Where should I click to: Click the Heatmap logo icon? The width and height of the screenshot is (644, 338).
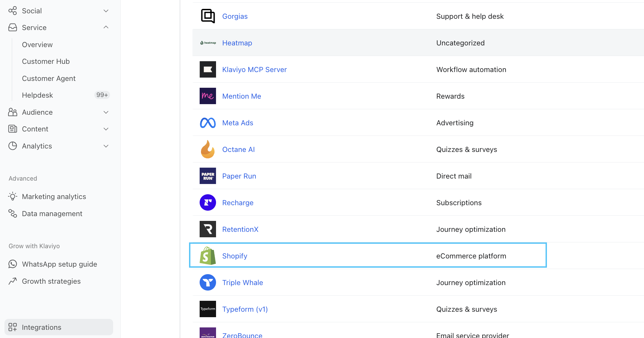[x=208, y=43]
